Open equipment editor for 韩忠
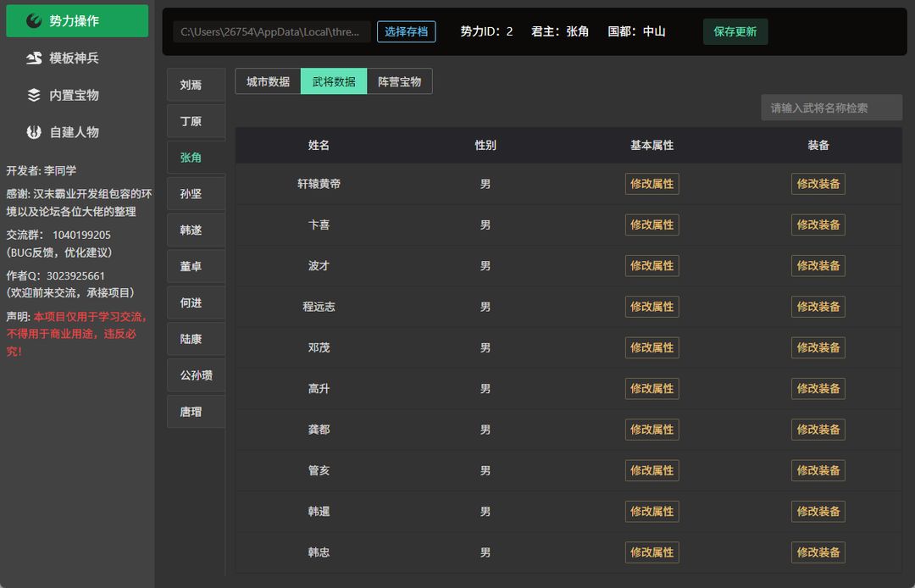The width and height of the screenshot is (915, 588). click(818, 552)
